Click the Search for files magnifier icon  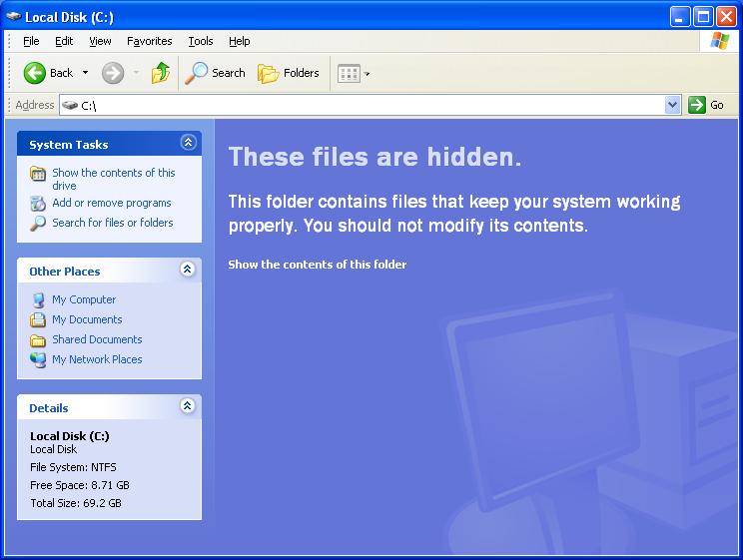coord(38,224)
